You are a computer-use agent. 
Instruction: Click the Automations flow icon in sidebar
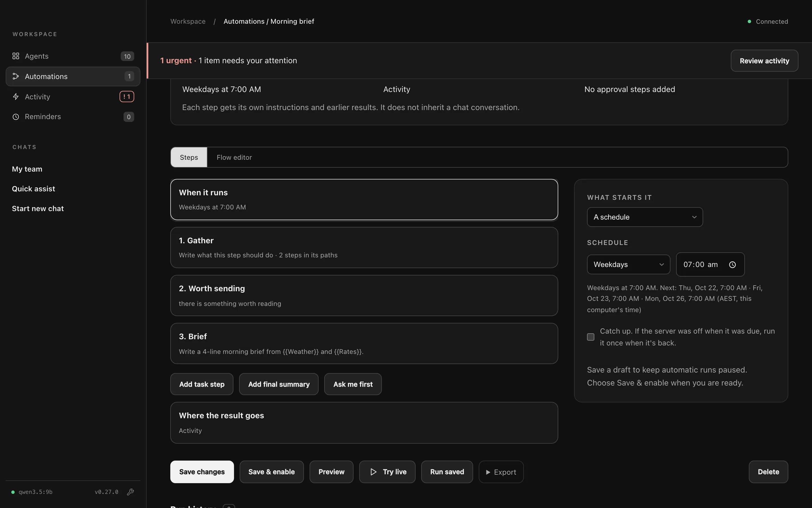pyautogui.click(x=16, y=76)
